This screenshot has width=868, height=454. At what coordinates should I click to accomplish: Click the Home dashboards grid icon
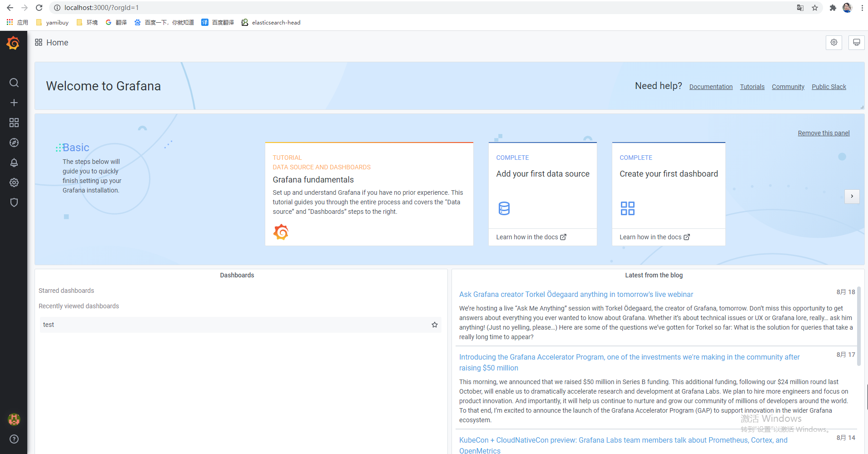coord(39,42)
